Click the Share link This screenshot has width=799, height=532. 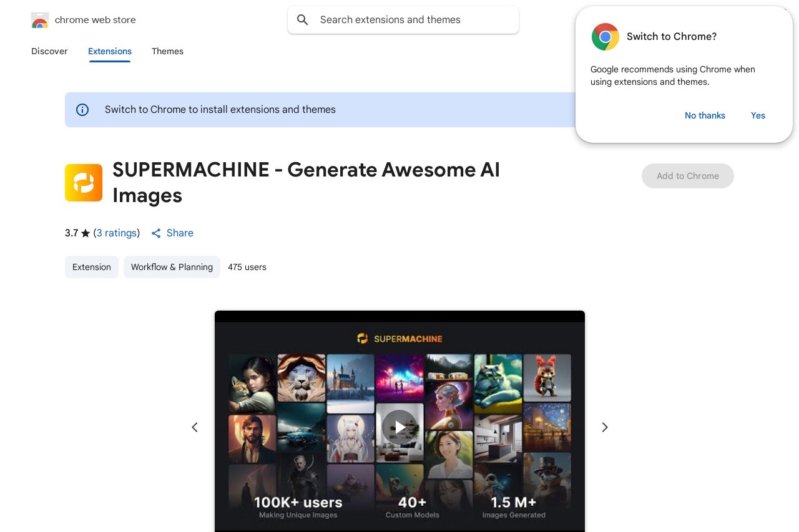click(x=180, y=233)
